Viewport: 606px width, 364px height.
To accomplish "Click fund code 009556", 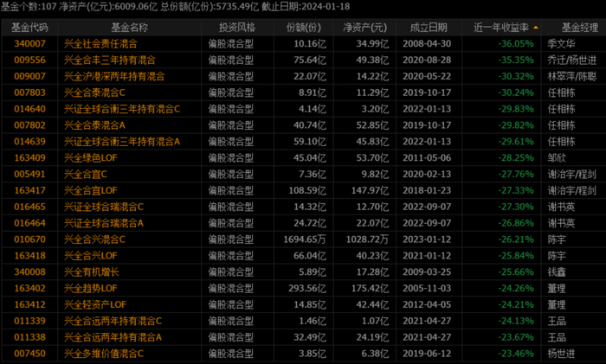I will [29, 60].
